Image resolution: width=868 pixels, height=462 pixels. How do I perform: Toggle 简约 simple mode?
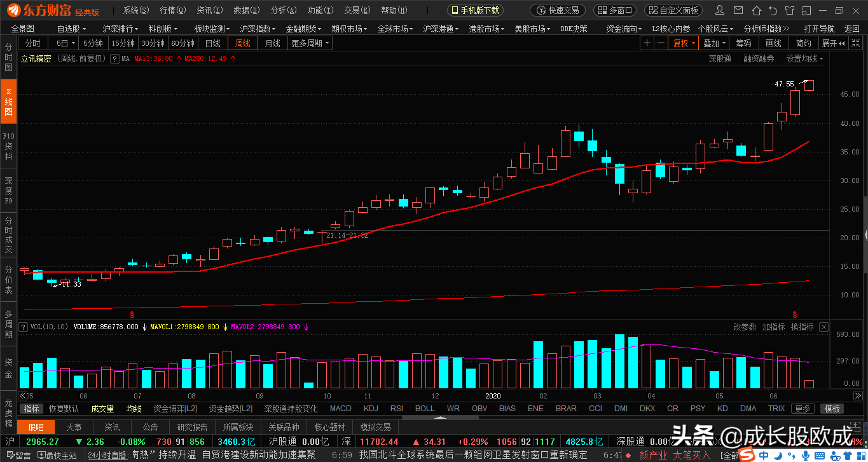coord(803,43)
